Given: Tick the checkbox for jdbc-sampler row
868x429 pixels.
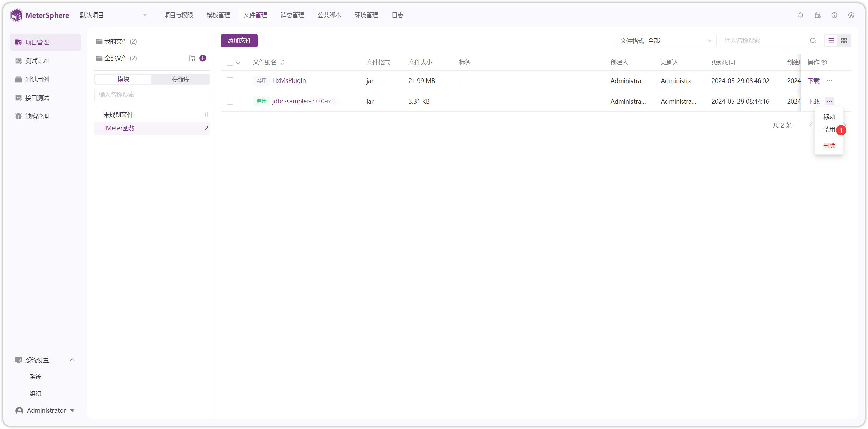Looking at the screenshot, I should 230,101.
